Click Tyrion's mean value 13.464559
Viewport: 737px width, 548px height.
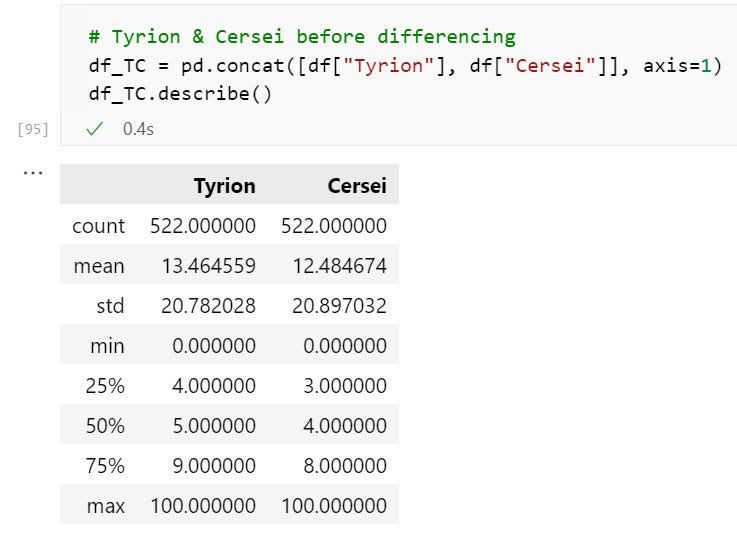[208, 266]
